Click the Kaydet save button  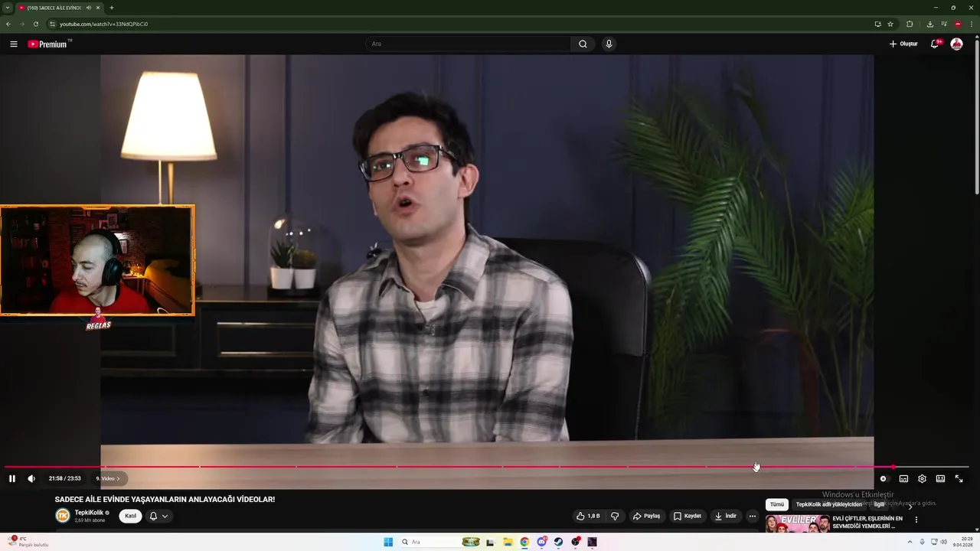[x=687, y=516]
